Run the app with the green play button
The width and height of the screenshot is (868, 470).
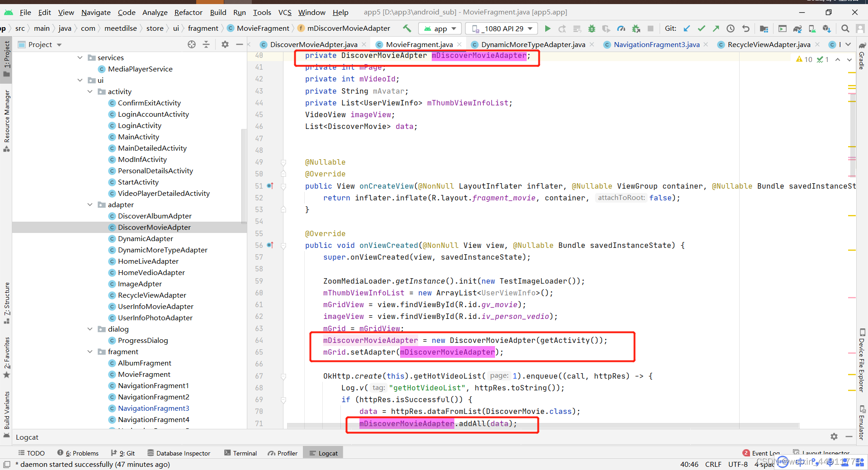(547, 28)
